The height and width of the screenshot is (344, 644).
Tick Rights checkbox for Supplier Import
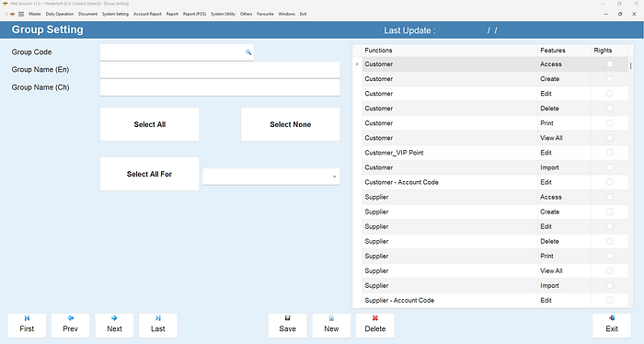click(609, 286)
